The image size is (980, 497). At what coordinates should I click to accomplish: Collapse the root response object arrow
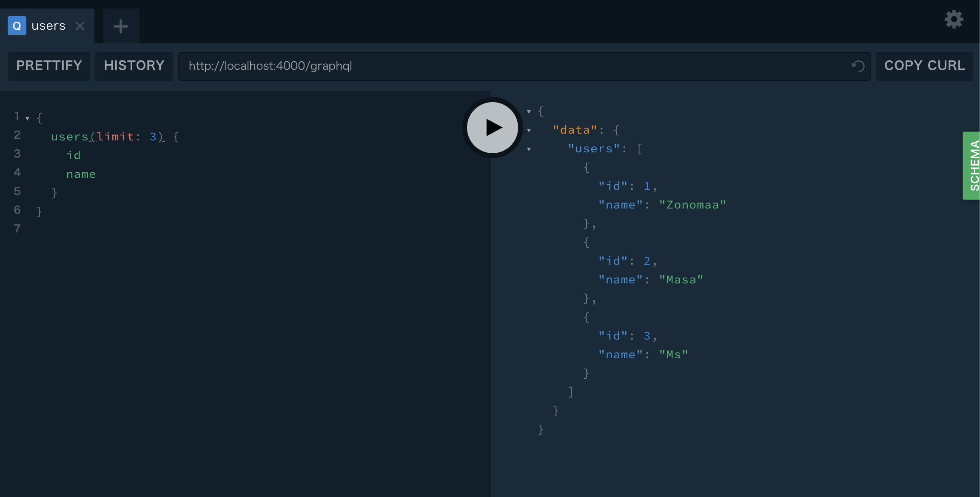tap(529, 111)
